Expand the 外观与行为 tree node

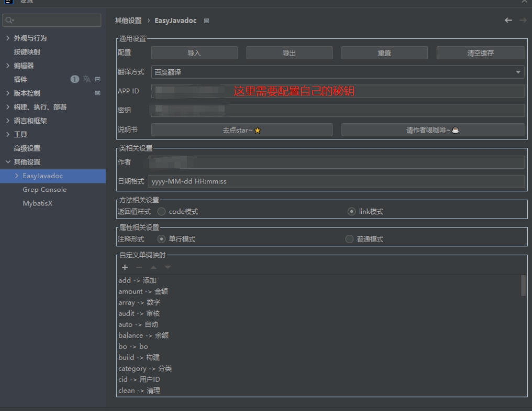pyautogui.click(x=8, y=38)
